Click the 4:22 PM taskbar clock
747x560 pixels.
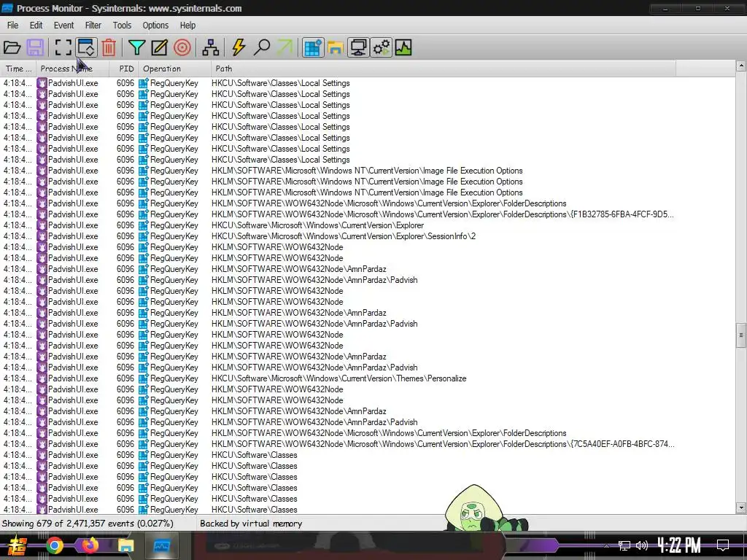(679, 545)
